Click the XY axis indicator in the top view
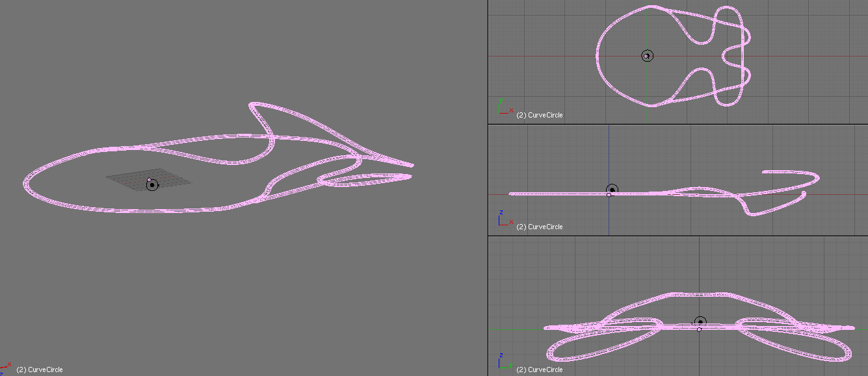This screenshot has width=868, height=376. (x=505, y=108)
